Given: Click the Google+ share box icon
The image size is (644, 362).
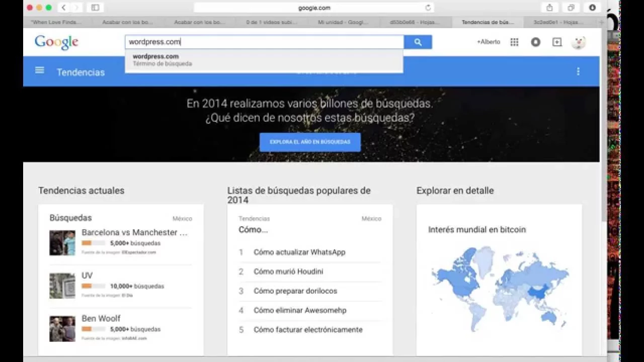Looking at the screenshot, I should (x=557, y=42).
